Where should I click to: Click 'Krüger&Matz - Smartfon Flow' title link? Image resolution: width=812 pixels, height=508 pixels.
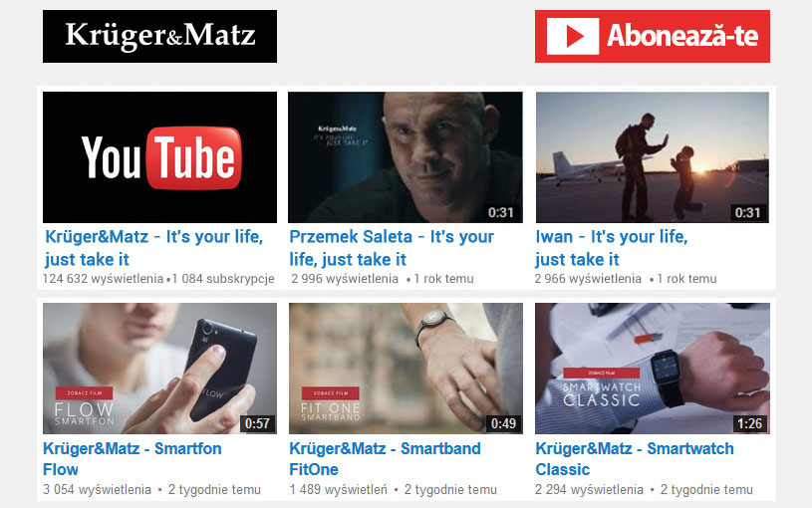tap(133, 459)
